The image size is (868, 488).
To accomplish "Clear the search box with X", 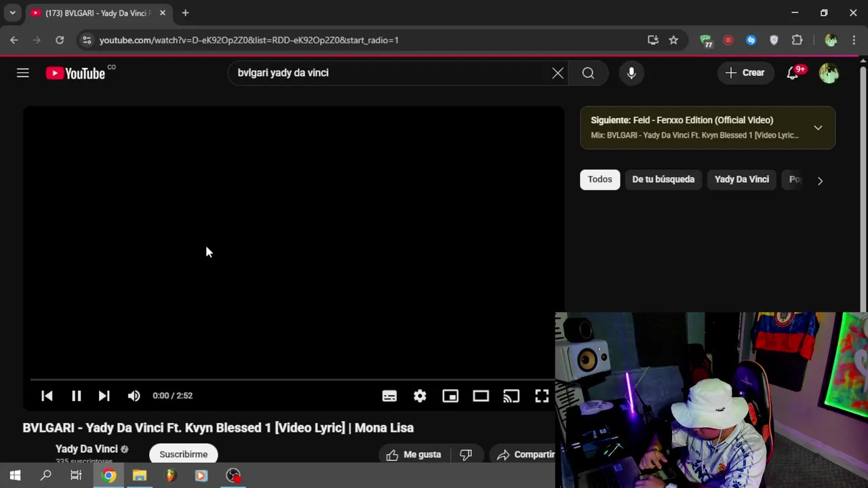I will click(x=557, y=73).
